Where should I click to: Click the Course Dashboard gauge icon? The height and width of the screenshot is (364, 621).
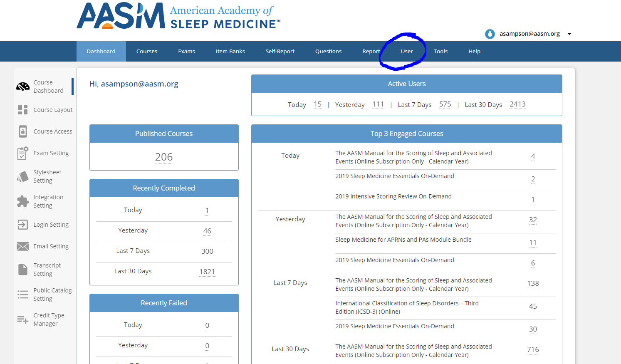pyautogui.click(x=23, y=87)
